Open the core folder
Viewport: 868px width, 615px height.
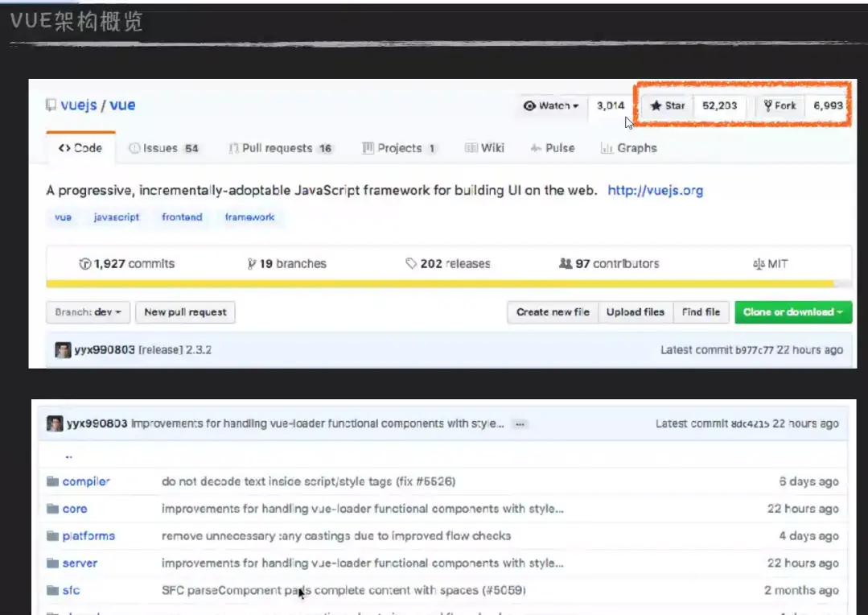tap(75, 509)
